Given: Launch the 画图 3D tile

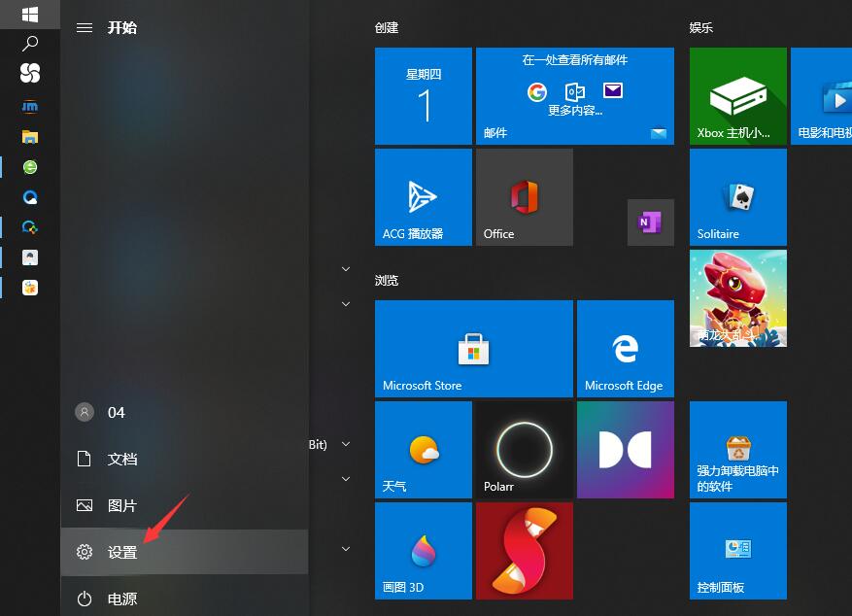Looking at the screenshot, I should click(424, 551).
